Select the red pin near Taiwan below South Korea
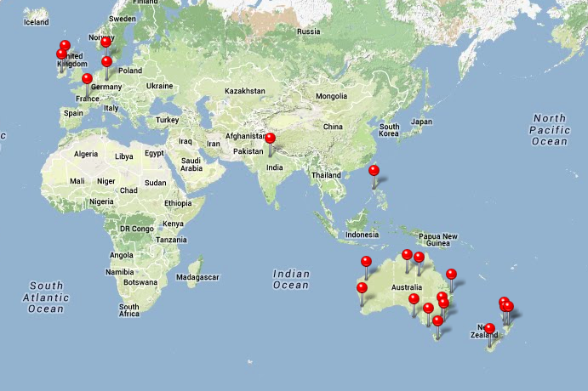The image size is (588, 391). point(374,171)
